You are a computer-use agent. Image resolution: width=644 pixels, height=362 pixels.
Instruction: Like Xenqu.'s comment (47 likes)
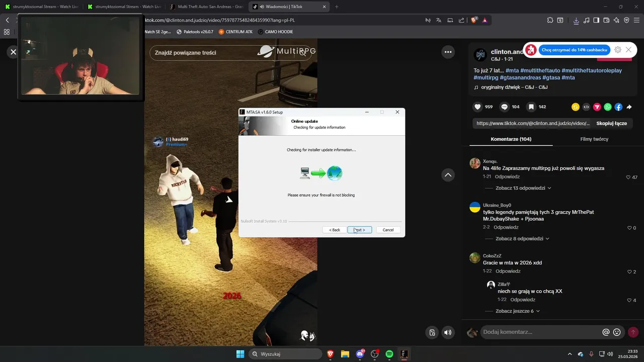coord(628,177)
